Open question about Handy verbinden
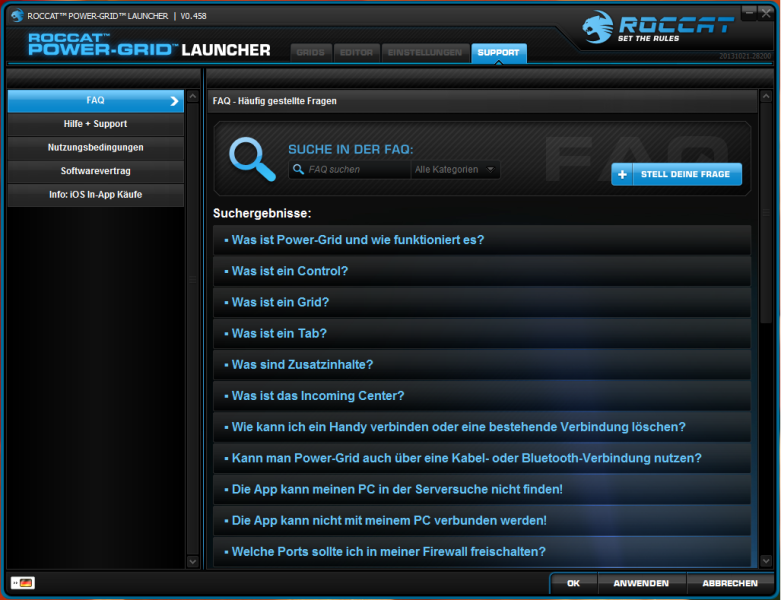Viewport: 781px width, 600px height. tap(482, 427)
